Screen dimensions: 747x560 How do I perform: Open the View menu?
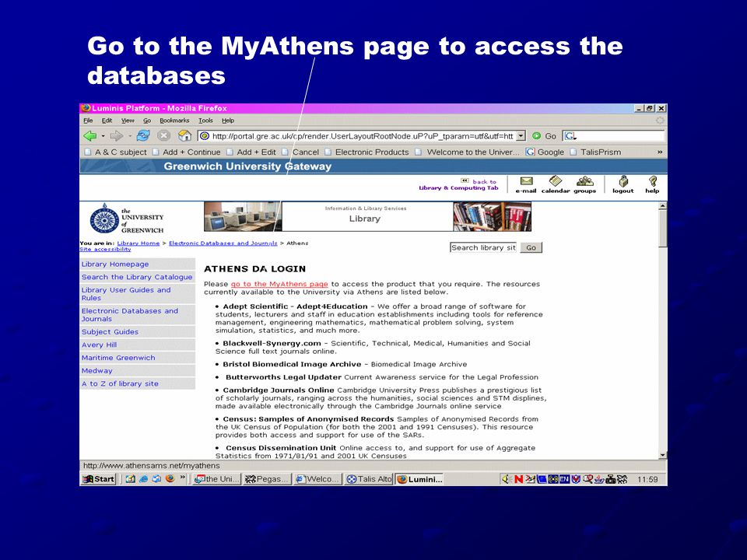(x=128, y=121)
